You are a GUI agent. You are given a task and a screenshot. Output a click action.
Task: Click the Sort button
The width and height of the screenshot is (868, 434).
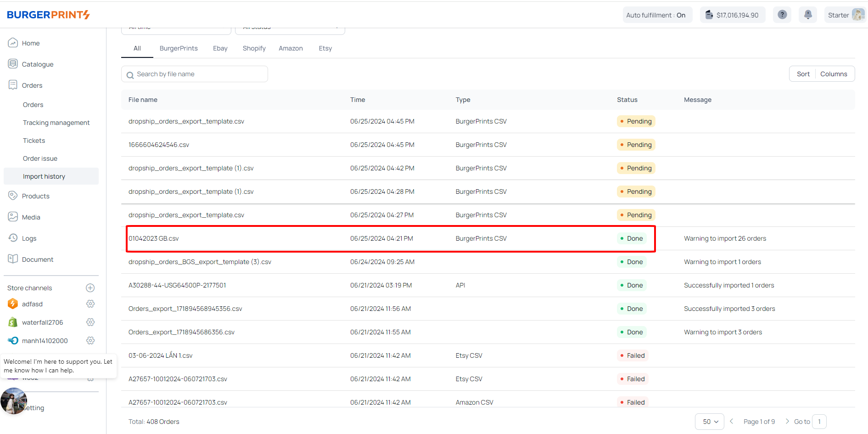coord(803,74)
